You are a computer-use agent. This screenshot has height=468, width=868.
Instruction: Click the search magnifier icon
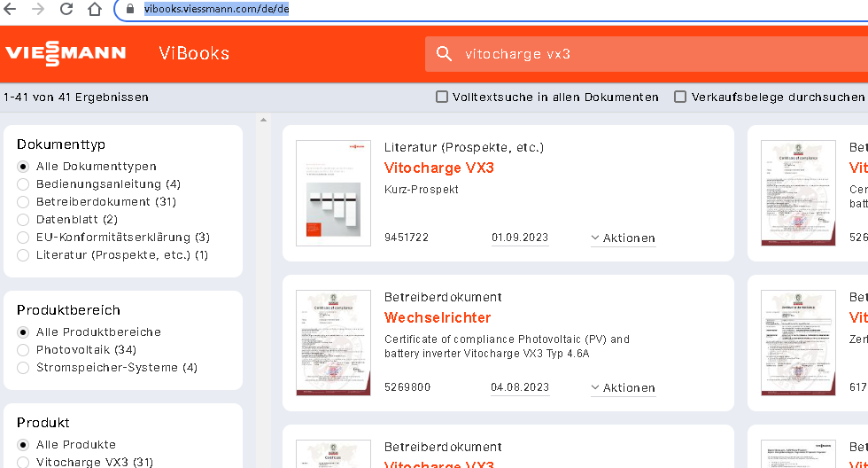point(444,54)
